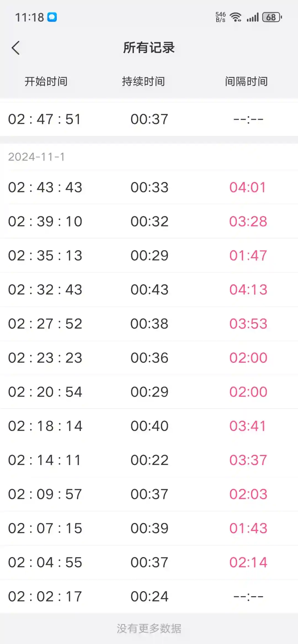Tap the 546 B/s network speed indicator

(220, 17)
